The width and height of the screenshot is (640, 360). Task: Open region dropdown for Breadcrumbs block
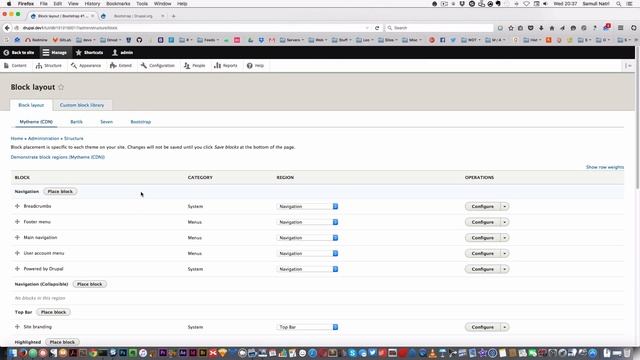click(x=307, y=207)
